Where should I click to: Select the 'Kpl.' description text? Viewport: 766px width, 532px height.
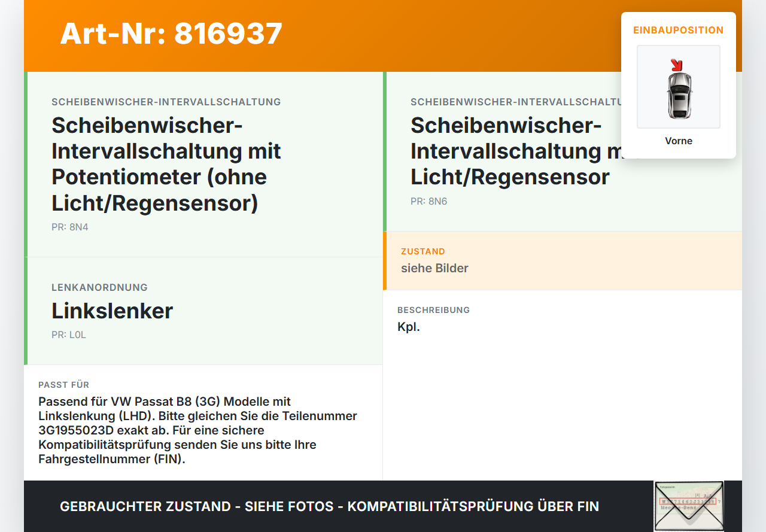pyautogui.click(x=409, y=327)
